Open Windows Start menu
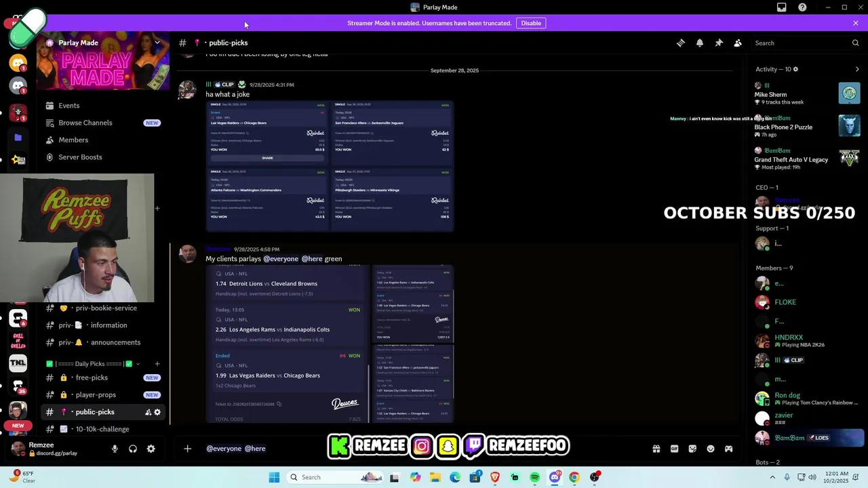The image size is (868, 488). [274, 477]
